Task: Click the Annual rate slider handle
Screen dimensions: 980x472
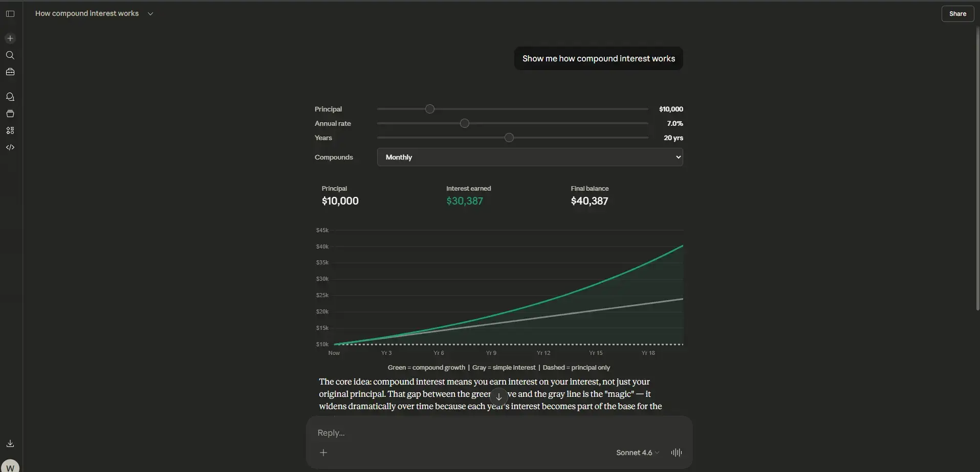Action: point(465,123)
